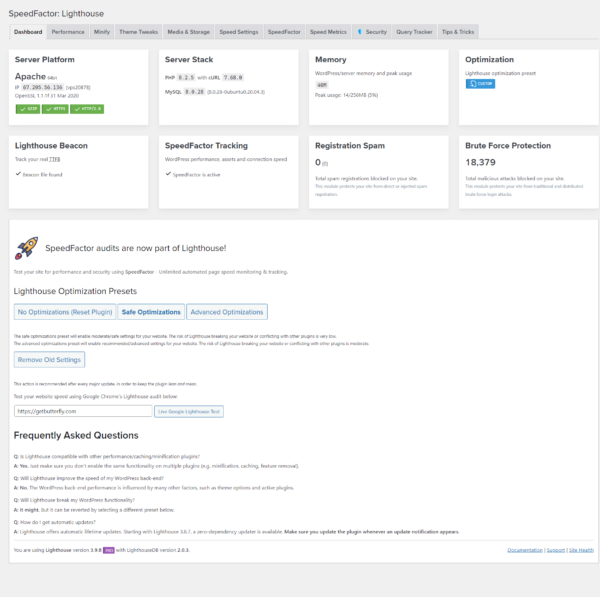Viewport: 600px width, 597px height.
Task: Open the Query Tracker tab
Action: (x=414, y=32)
